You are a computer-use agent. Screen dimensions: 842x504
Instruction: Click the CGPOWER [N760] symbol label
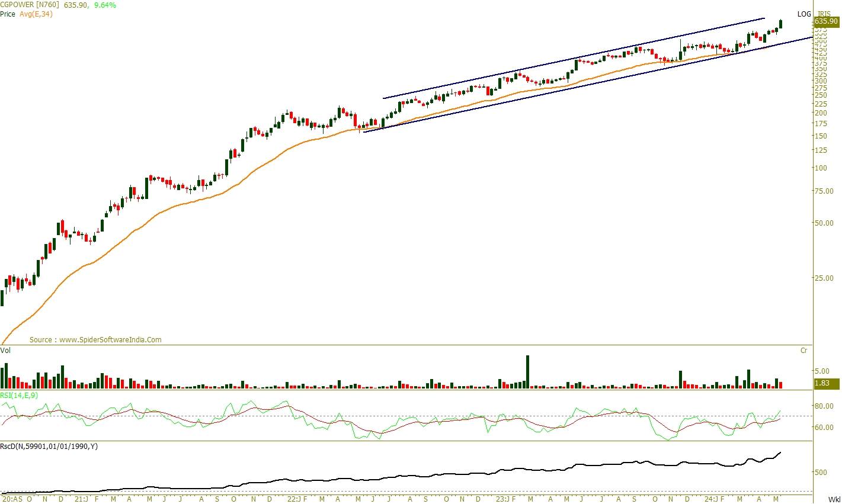click(x=30, y=5)
